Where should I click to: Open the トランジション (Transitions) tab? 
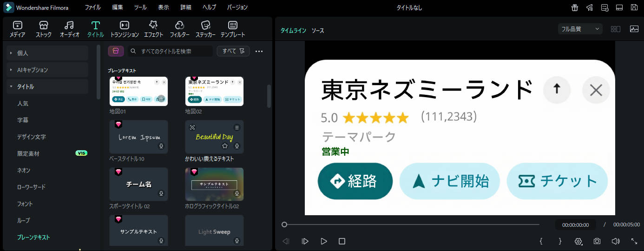coord(125,29)
